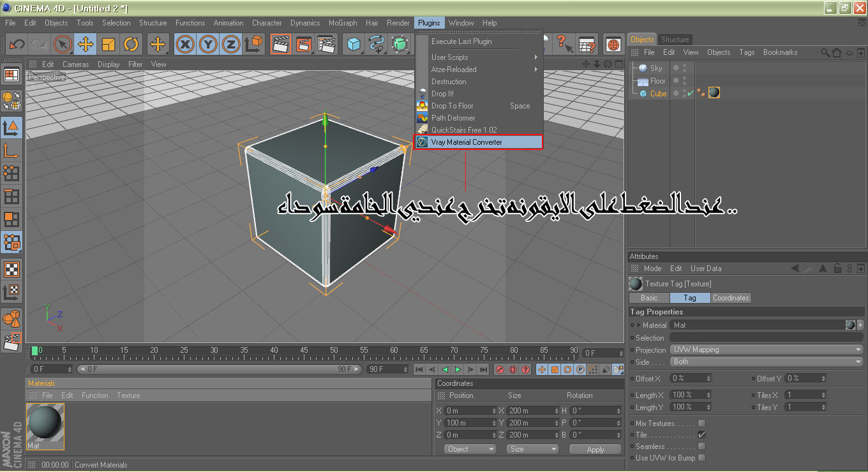Image resolution: width=868 pixels, height=472 pixels.
Task: Open the Projection dropdown (UVW Mapping)
Action: (767, 350)
